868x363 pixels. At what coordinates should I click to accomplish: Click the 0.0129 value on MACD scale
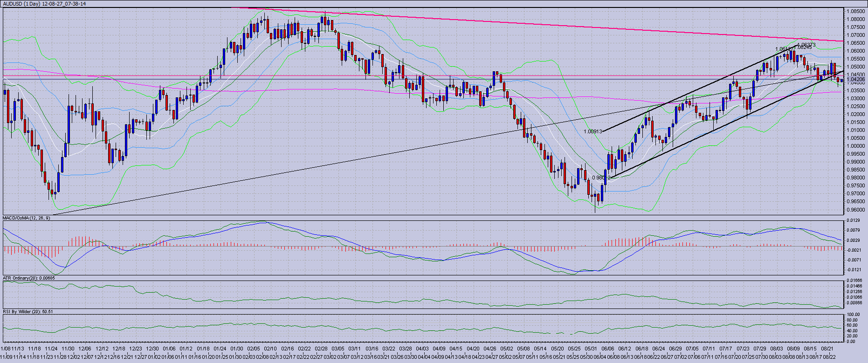click(x=854, y=220)
